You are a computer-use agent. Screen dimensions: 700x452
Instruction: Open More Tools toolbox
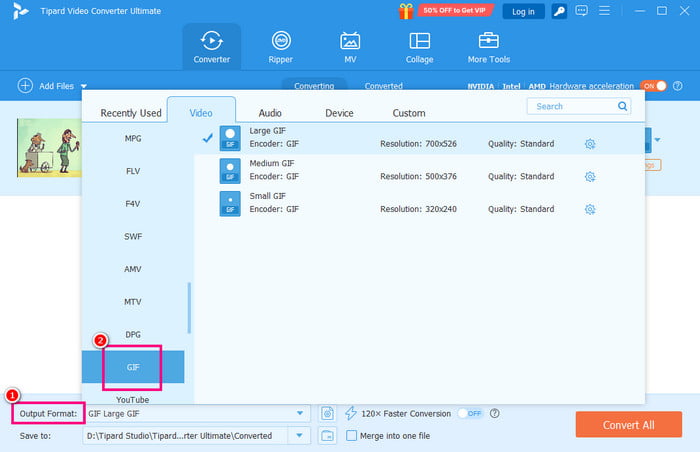[489, 46]
